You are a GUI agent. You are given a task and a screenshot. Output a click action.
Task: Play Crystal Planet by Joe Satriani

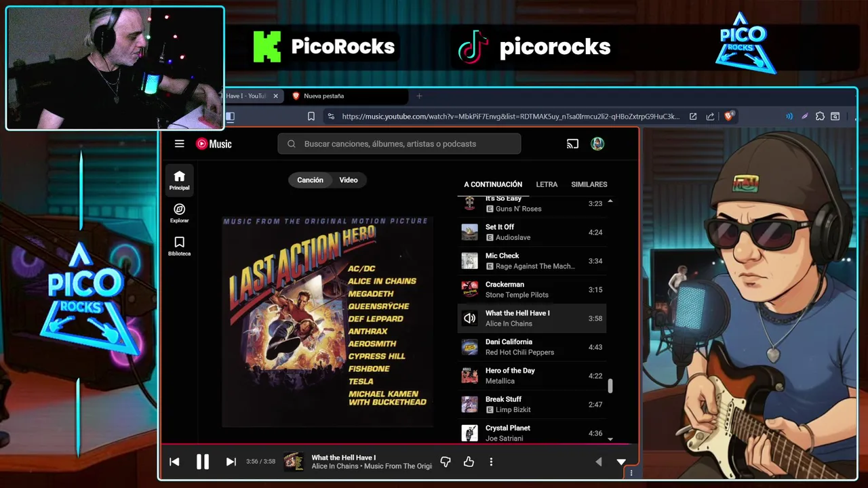tap(532, 433)
